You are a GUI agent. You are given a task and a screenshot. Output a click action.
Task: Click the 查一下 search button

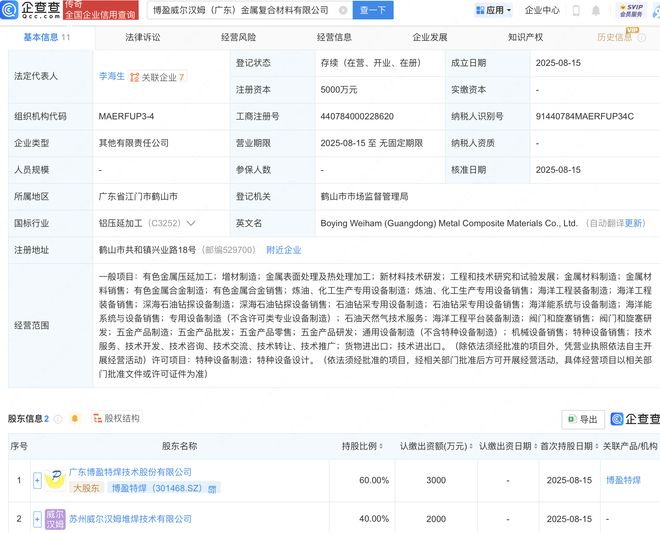(x=373, y=10)
